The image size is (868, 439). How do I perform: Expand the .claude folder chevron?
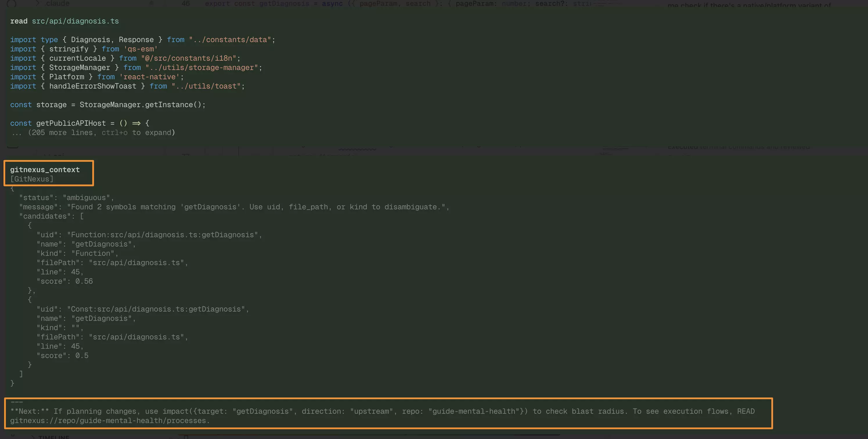coord(37,3)
